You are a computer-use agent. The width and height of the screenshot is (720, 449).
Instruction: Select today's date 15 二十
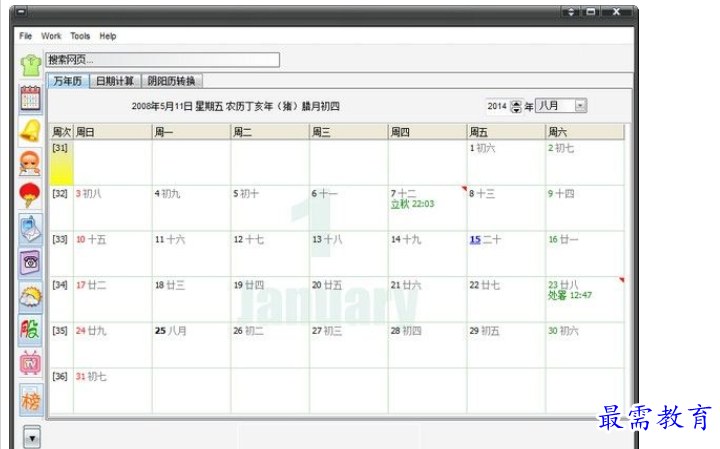tap(506, 253)
